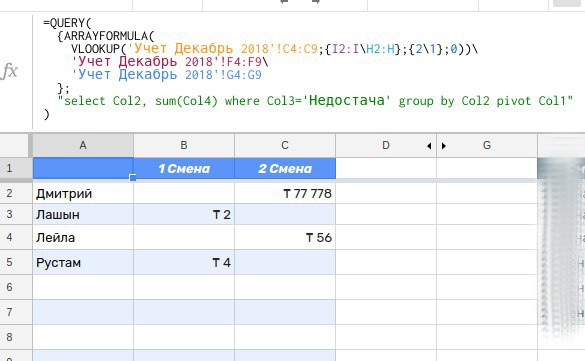
Task: Click empty cell B2 beside Дмитрий
Action: click(x=184, y=193)
